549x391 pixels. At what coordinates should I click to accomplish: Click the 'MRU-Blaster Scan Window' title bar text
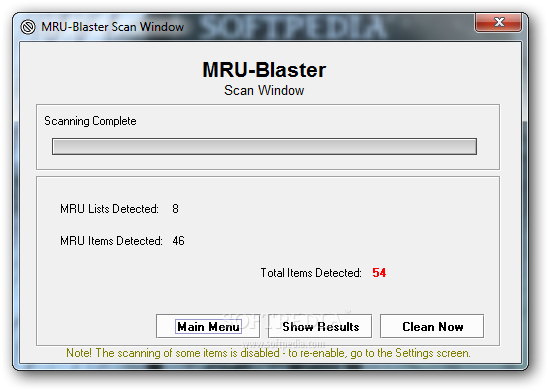(112, 27)
